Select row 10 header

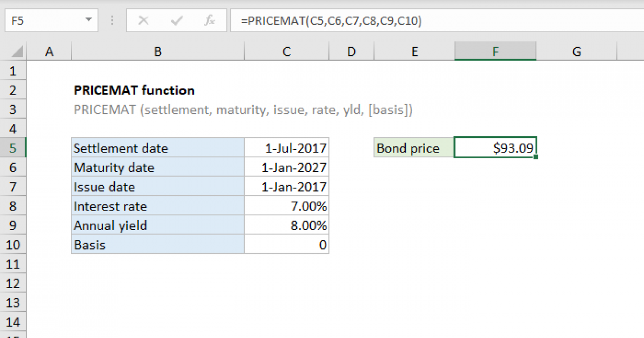coord(13,245)
